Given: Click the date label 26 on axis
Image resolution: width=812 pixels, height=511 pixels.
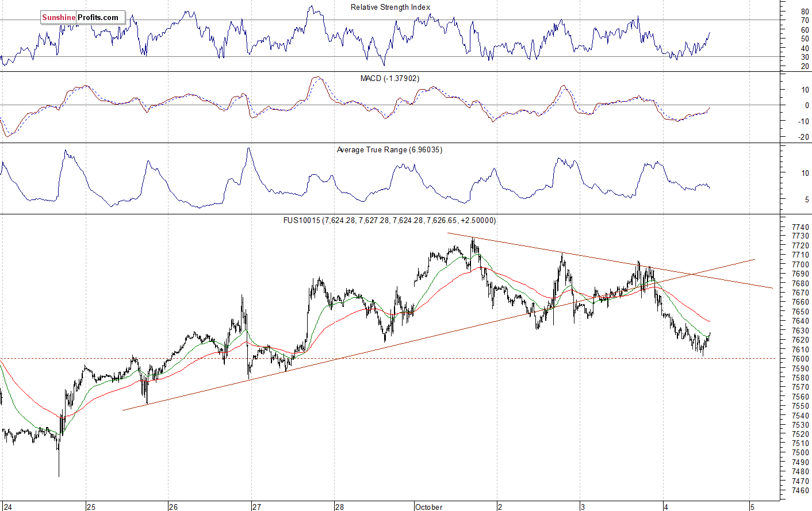Looking at the screenshot, I should point(174,507).
